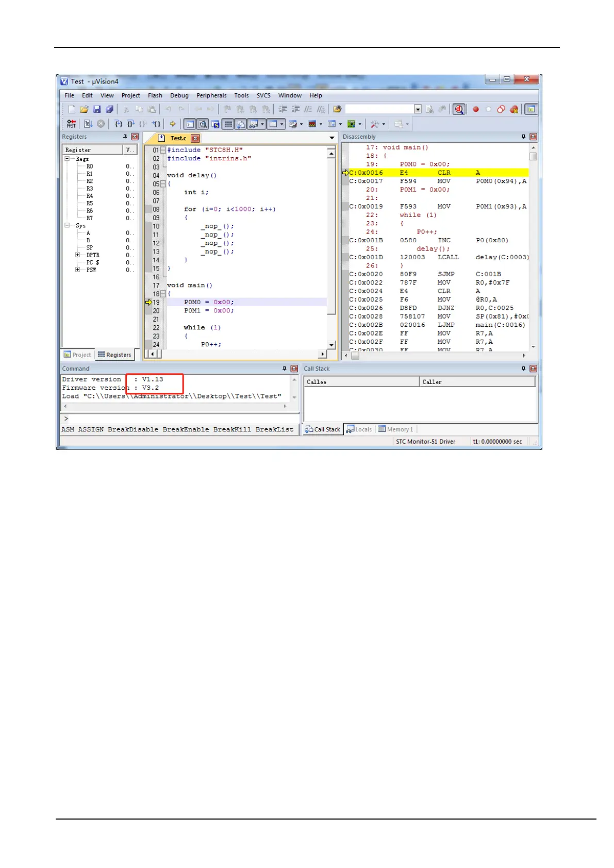Pin the Registers panel with the pushpin
The height and width of the screenshot is (868, 614).
coord(125,137)
